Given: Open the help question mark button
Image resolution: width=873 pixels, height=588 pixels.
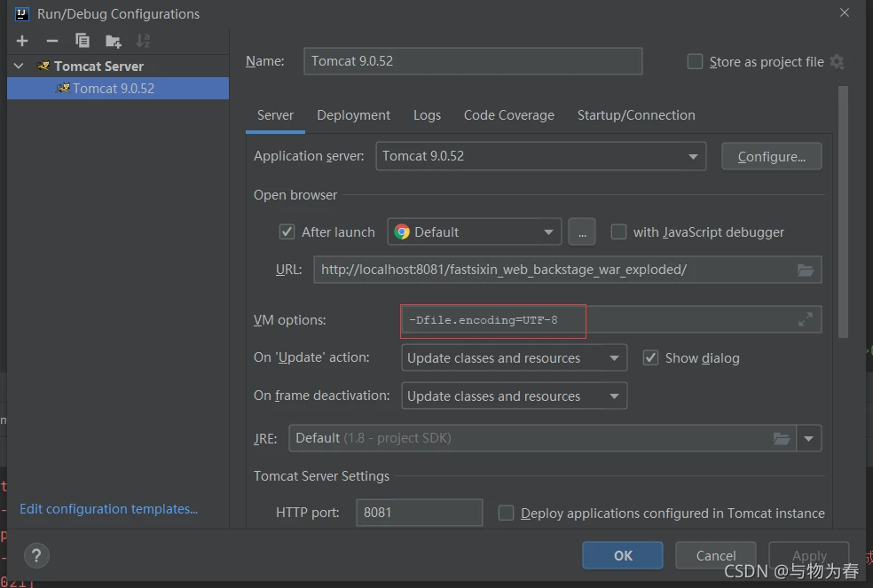Looking at the screenshot, I should 36,555.
